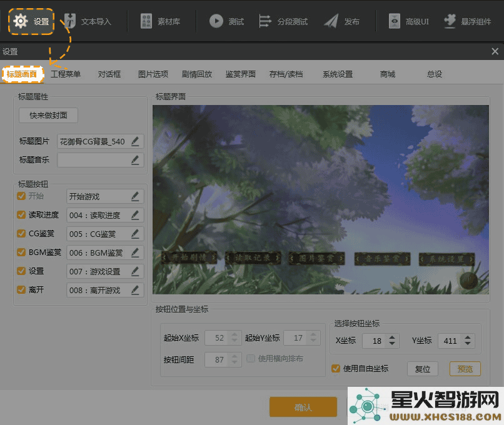
Task: Click the Y坐标 value field showing 411
Action: click(456, 341)
